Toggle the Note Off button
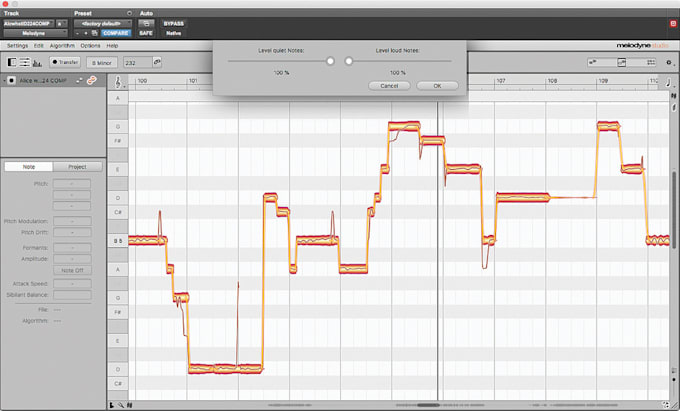The height and width of the screenshot is (411, 680). click(72, 270)
